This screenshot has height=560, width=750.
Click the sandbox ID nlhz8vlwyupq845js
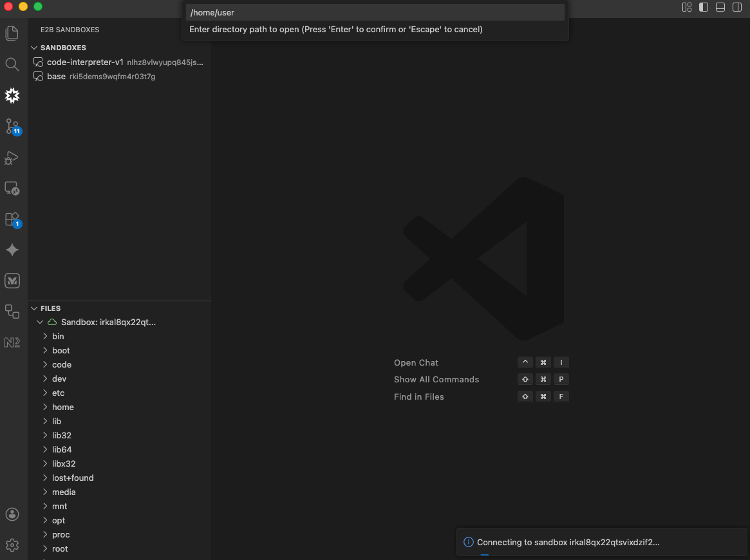pyautogui.click(x=165, y=62)
